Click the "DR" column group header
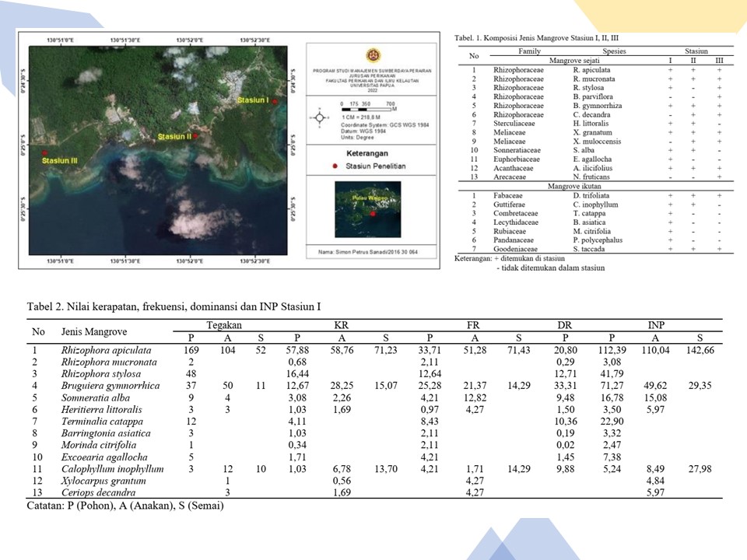The image size is (747, 560). (564, 325)
